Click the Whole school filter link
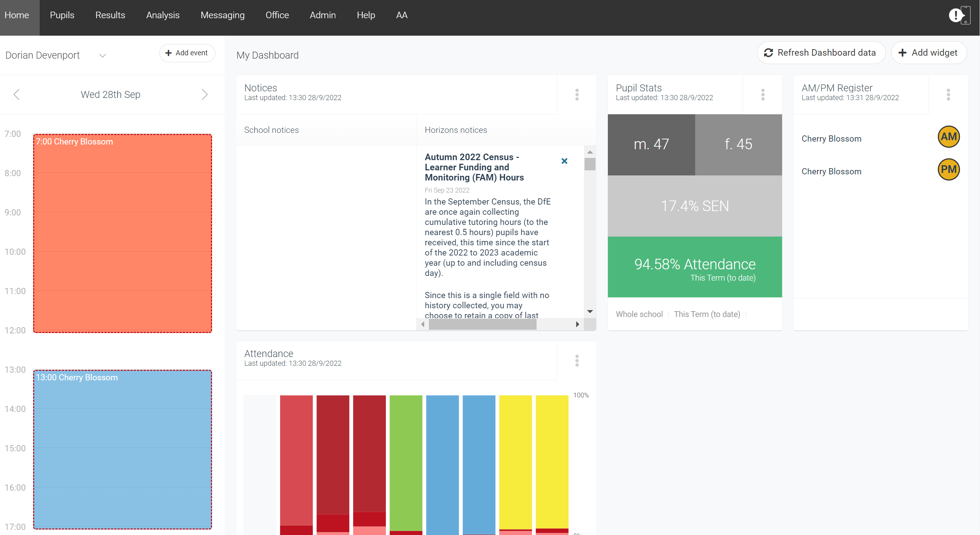This screenshot has width=980, height=535. click(639, 314)
